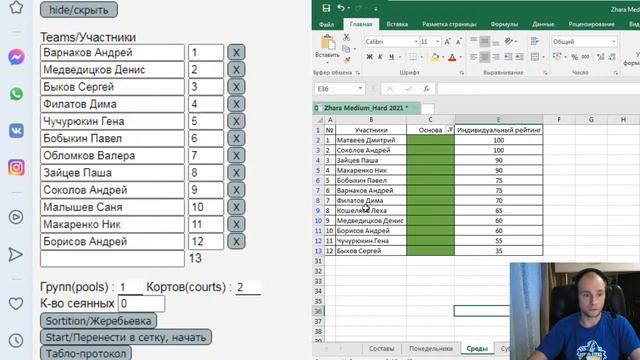Viewport: 640px width, 360px height.
Task: Click the Sortition/Жеребьевка button
Action: click(98, 321)
